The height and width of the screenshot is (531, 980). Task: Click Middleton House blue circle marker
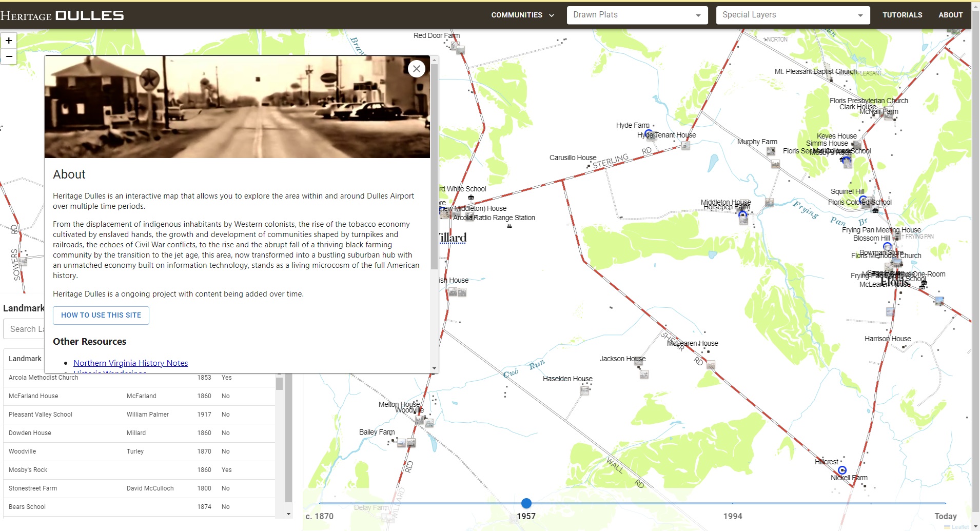[742, 215]
